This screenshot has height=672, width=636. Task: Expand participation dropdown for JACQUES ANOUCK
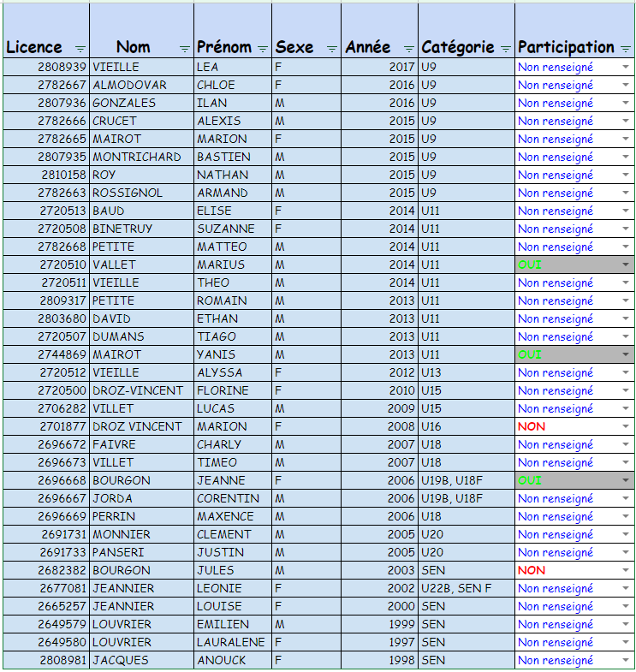626,660
